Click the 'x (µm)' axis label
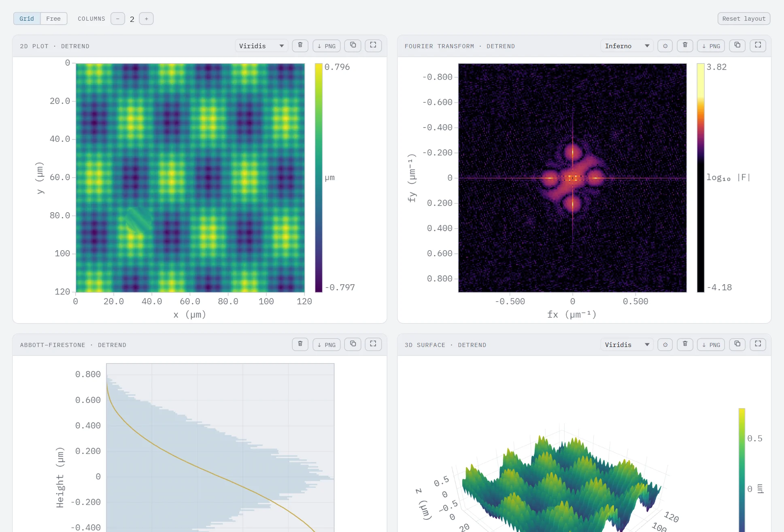784x532 pixels. pos(190,315)
